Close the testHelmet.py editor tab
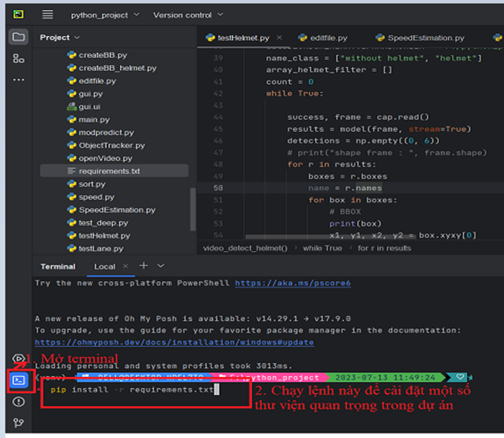Screen dimensions: 504x438 tap(279, 38)
